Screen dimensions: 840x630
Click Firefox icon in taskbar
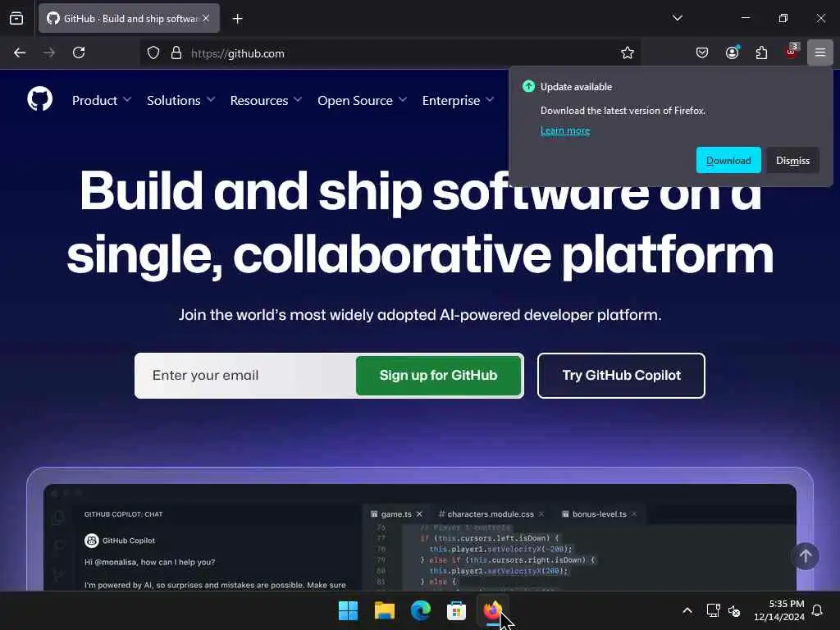click(492, 610)
